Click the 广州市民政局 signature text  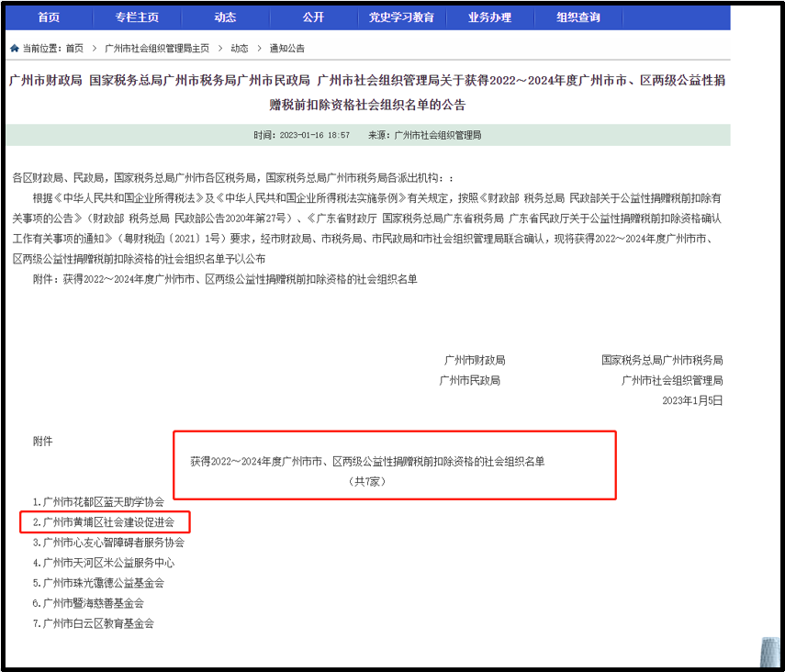point(469,381)
